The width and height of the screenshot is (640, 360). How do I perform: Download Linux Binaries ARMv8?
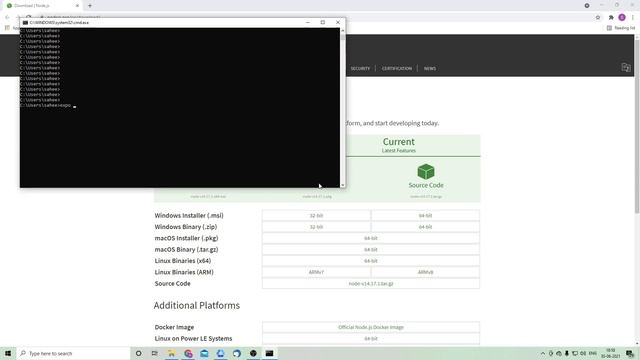425,272
